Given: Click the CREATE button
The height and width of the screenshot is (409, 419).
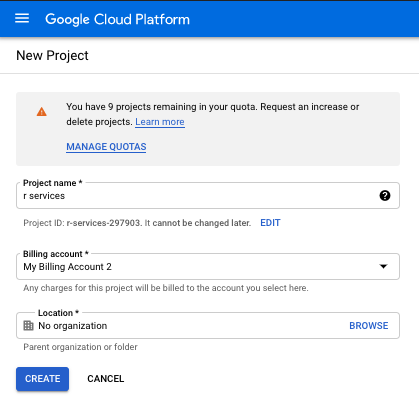Looking at the screenshot, I should 42,379.
